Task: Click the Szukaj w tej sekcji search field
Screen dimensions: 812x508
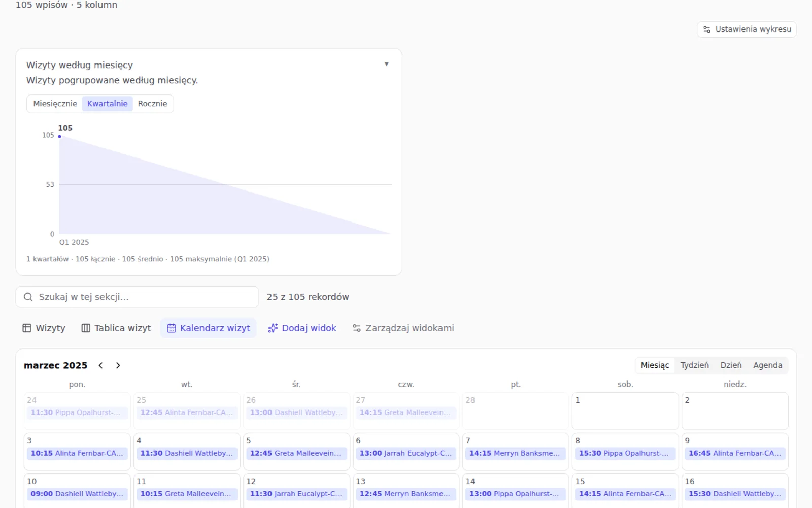Action: point(137,297)
